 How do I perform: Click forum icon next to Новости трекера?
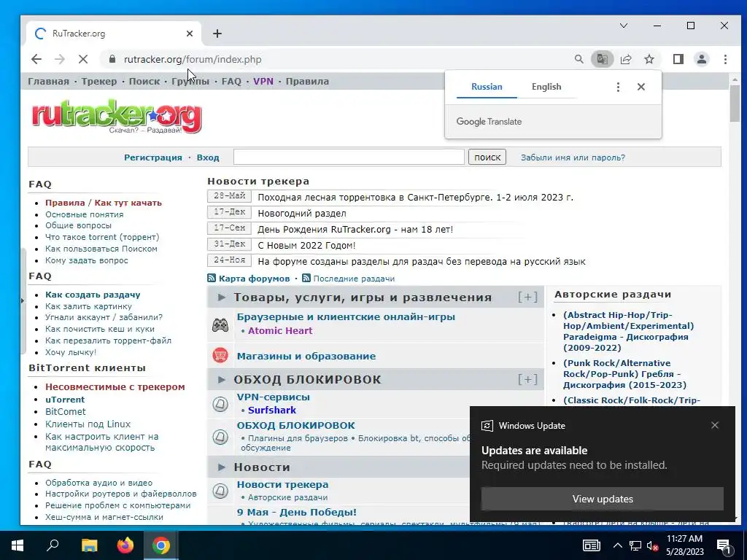pos(220,491)
